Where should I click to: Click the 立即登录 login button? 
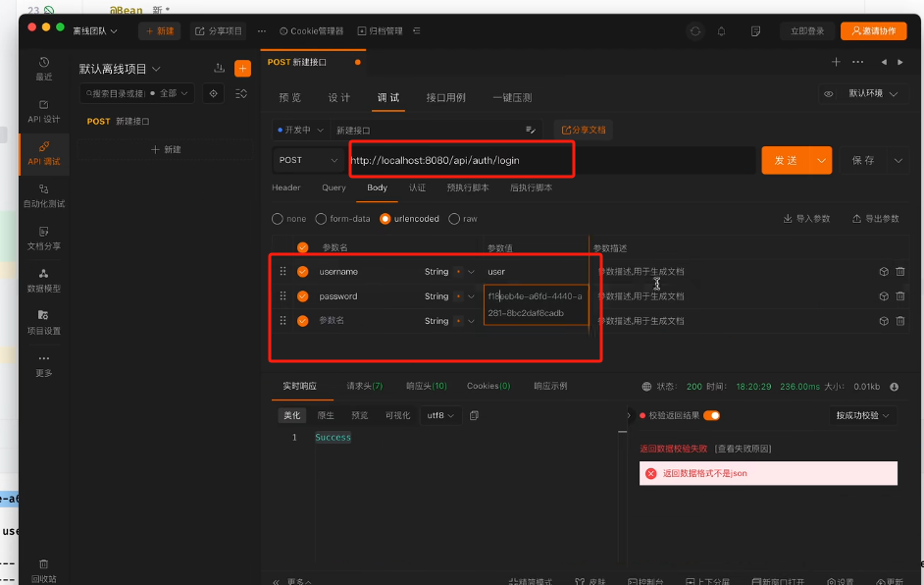[807, 31]
